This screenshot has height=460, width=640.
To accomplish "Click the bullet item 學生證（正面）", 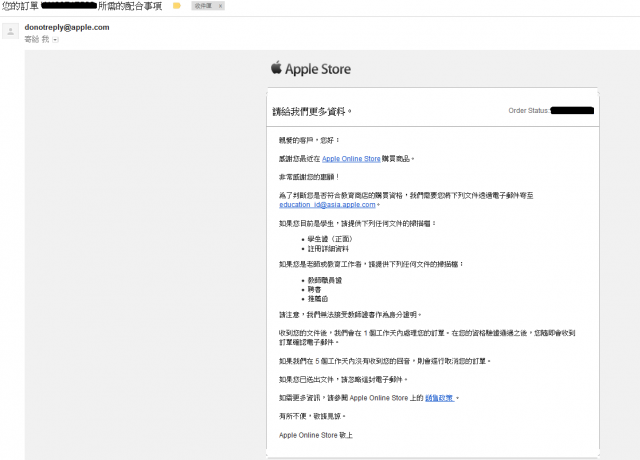I will point(330,239).
